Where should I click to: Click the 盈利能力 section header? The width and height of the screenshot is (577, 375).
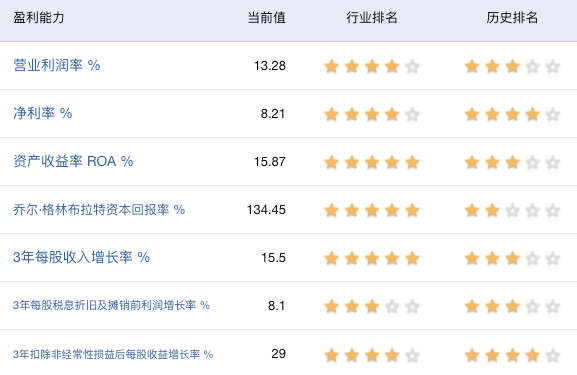pyautogui.click(x=39, y=18)
